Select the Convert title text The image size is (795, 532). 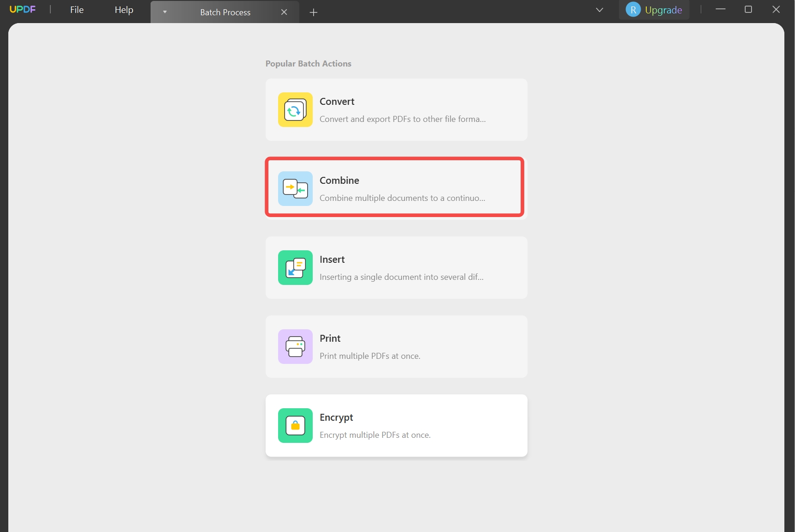point(337,102)
